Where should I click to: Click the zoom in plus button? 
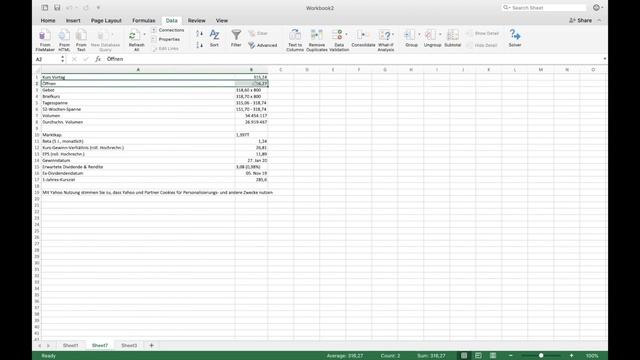[x=571, y=356]
